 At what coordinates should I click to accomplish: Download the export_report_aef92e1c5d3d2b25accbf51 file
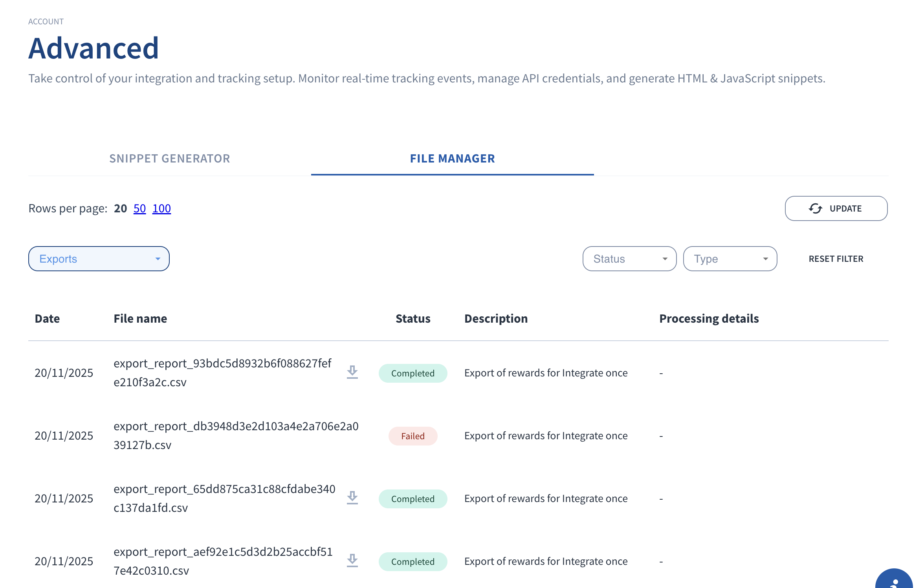tap(352, 561)
